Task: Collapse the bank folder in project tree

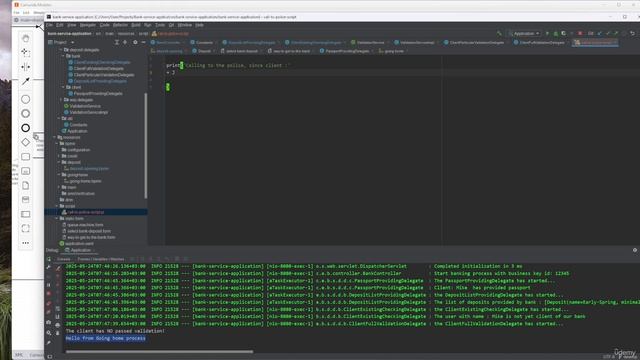Action: point(64,56)
